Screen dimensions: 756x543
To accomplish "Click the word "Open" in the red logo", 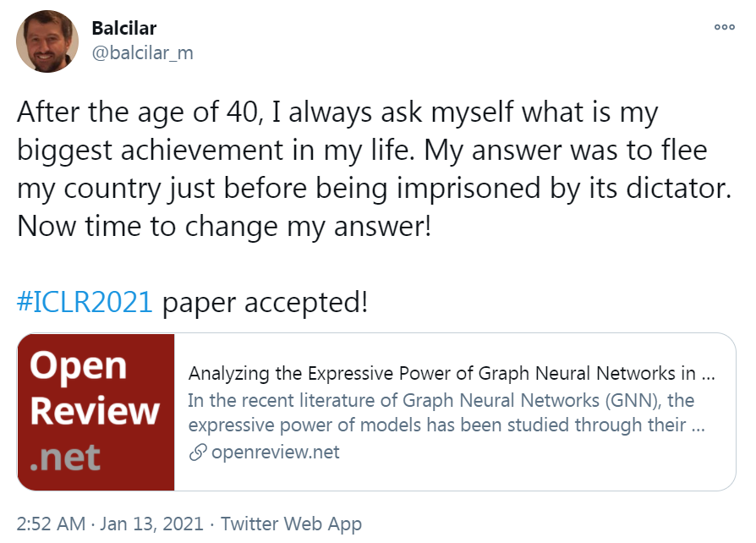I will click(x=78, y=365).
